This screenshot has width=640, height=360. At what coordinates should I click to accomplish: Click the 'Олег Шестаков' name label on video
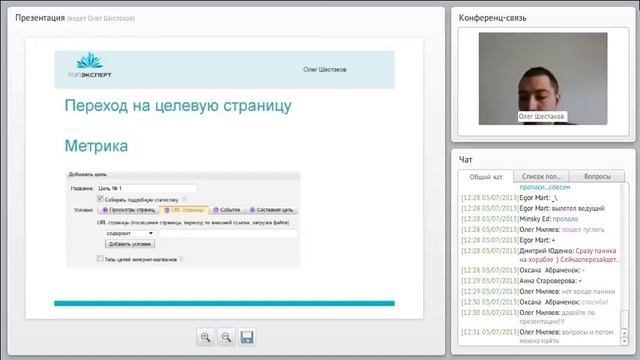tap(541, 116)
